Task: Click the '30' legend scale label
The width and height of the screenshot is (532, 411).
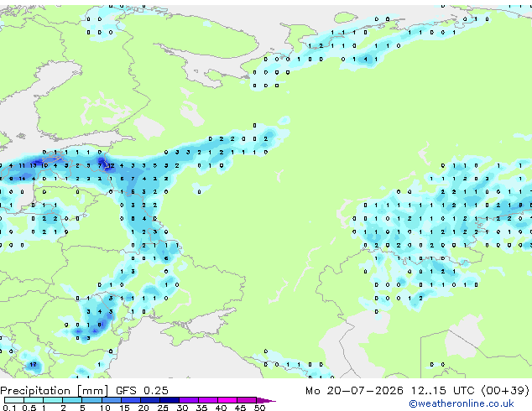Action: [x=182, y=408]
